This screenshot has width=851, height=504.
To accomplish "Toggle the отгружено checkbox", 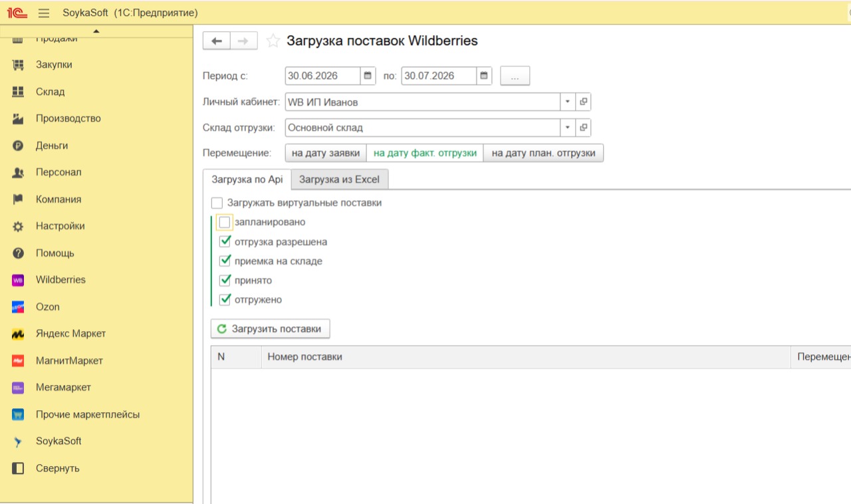I will [225, 299].
